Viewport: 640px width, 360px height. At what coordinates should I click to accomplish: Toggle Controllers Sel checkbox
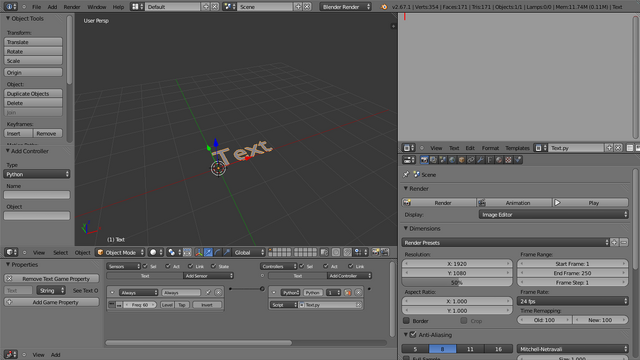click(302, 266)
